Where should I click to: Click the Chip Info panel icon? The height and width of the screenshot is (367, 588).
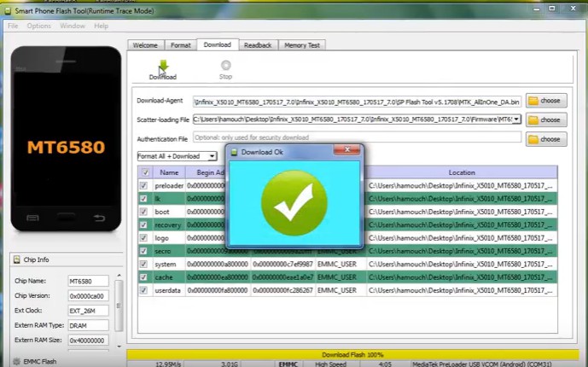pyautogui.click(x=17, y=259)
